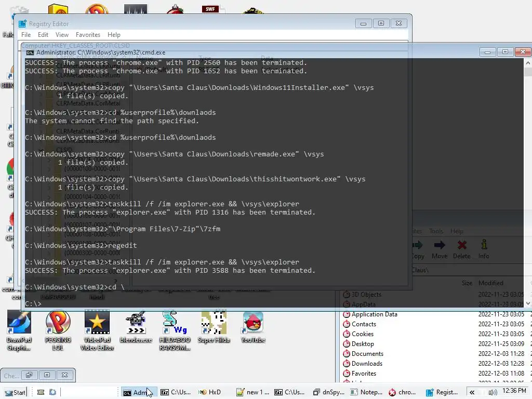Open the Super Hilda desktop shortcut
The height and width of the screenshot is (399, 532).
click(214, 327)
